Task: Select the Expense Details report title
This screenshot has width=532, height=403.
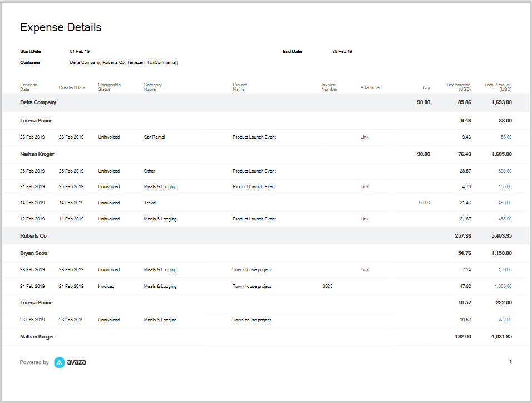Action: coord(61,27)
